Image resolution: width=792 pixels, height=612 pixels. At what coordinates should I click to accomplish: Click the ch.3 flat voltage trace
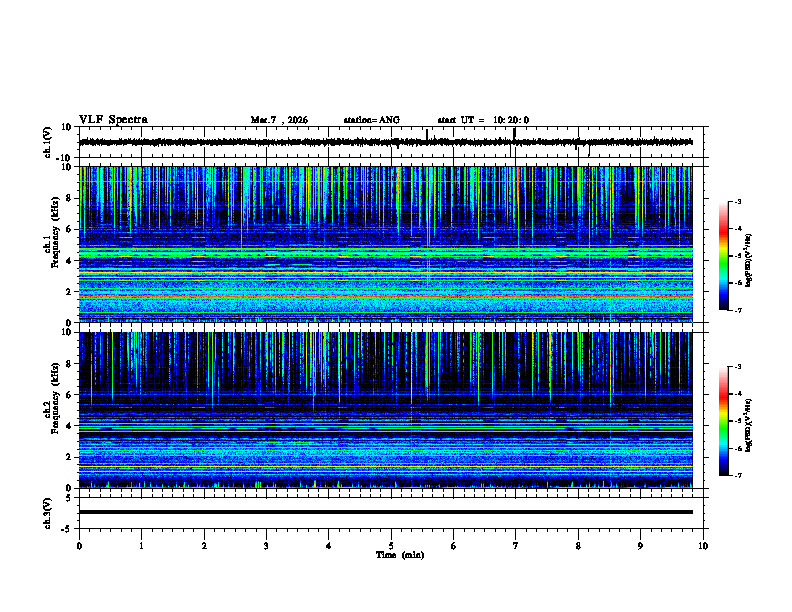click(x=386, y=512)
